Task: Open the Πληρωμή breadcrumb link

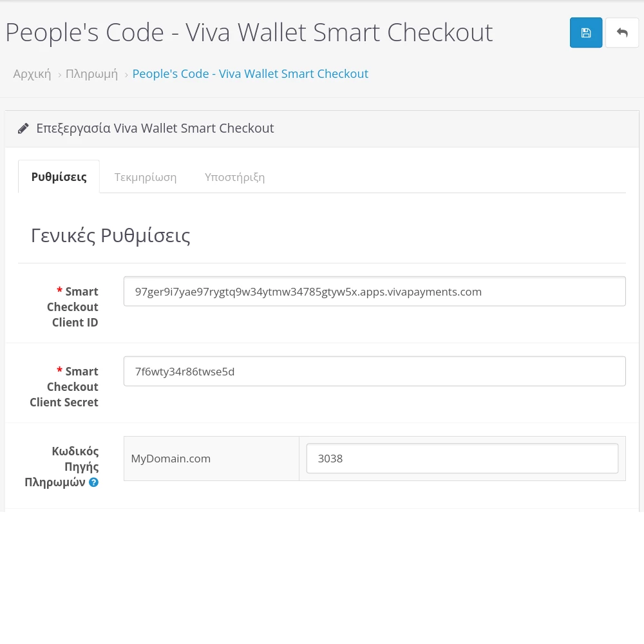Action: (x=91, y=74)
